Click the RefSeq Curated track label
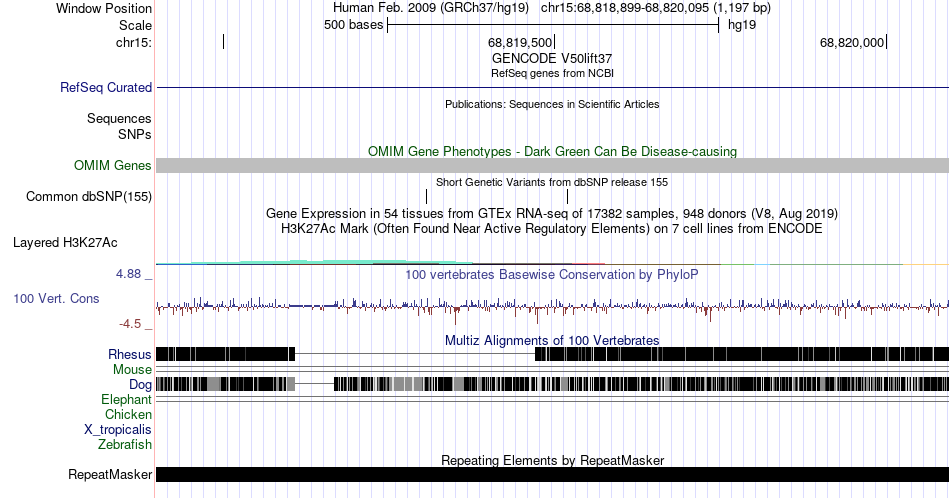 pos(106,87)
